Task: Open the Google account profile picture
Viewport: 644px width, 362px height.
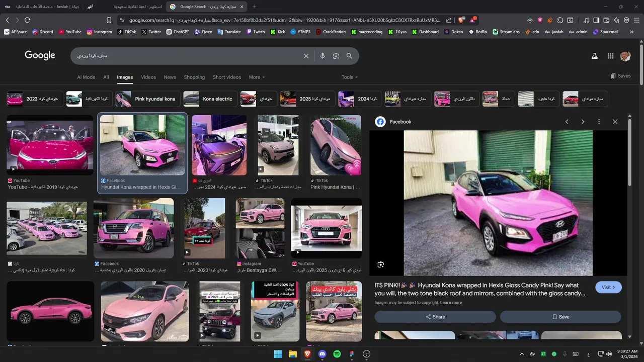Action: click(625, 56)
